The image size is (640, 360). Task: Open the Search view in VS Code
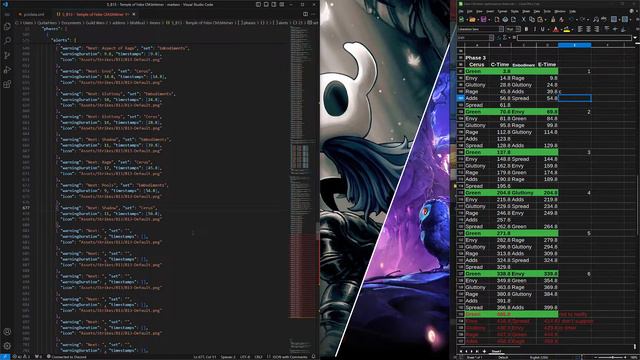click(7, 40)
